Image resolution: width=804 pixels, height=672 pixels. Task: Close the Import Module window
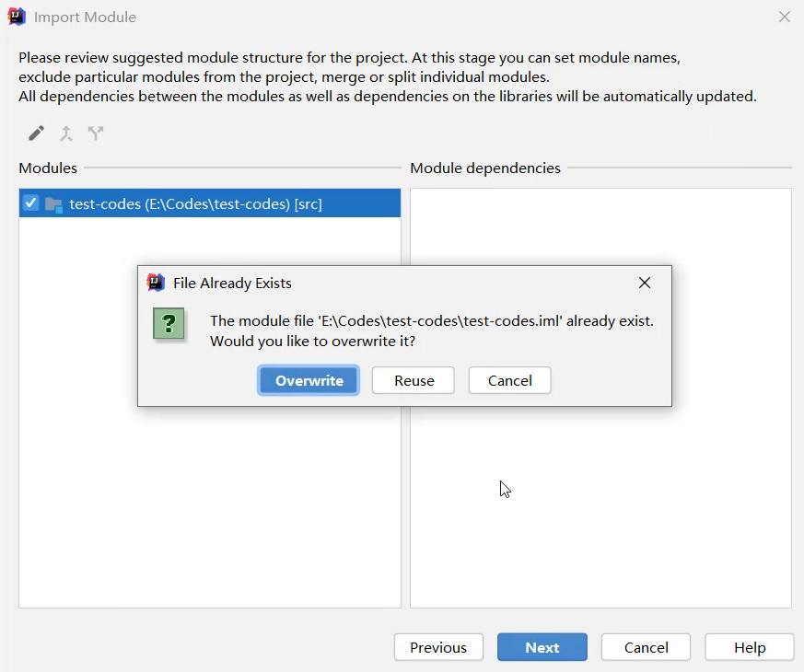point(784,17)
